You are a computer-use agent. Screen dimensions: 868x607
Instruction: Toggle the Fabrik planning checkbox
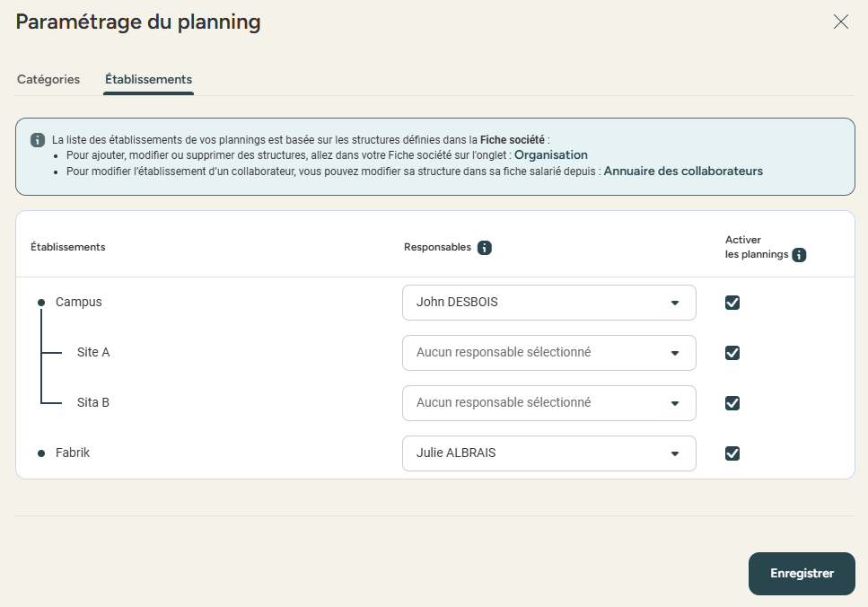[x=732, y=453]
